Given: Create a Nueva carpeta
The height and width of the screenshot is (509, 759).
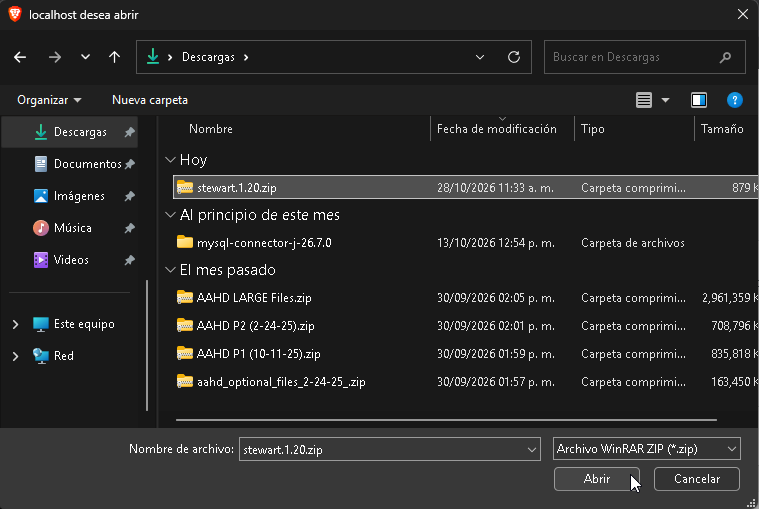Looking at the screenshot, I should (x=150, y=100).
